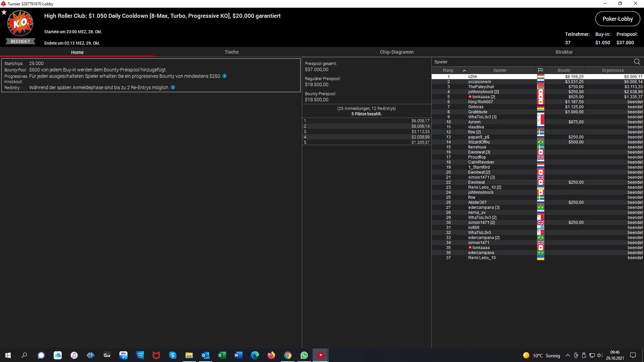
Task: Sort players by the country flag column
Action: click(x=540, y=70)
